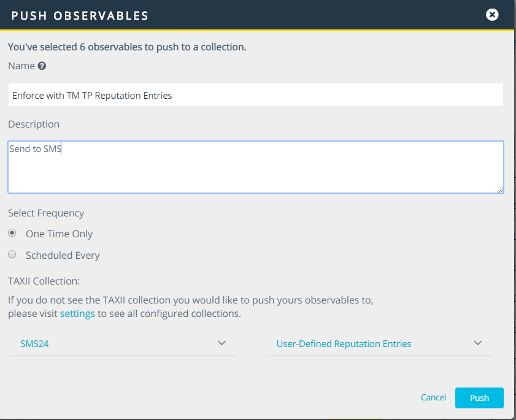
Task: Open the settings link for collections
Action: (77, 314)
